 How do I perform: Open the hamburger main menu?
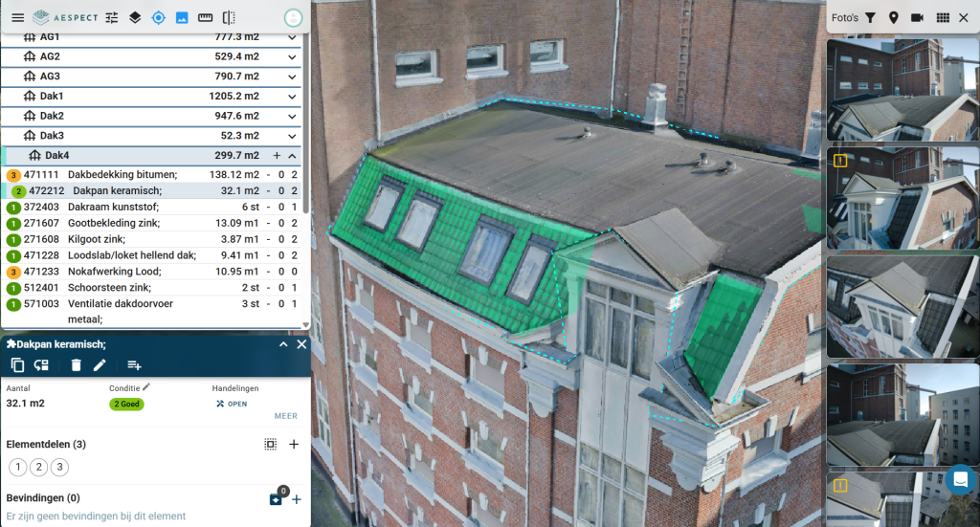[17, 17]
